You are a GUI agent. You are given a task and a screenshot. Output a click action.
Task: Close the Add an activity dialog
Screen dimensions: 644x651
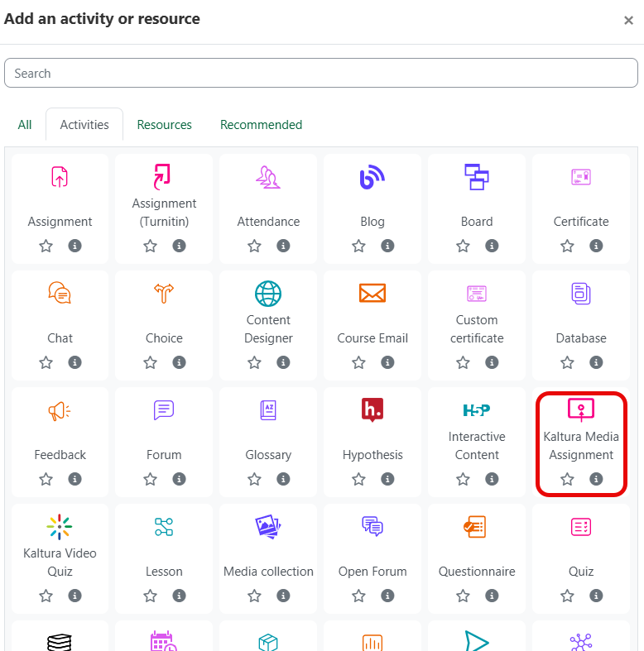pyautogui.click(x=628, y=21)
